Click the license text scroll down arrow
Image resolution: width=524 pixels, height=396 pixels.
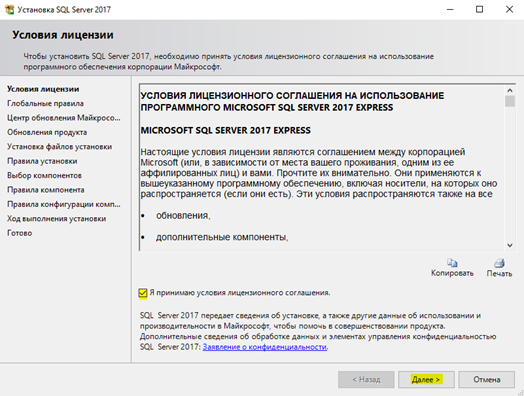pos(510,245)
